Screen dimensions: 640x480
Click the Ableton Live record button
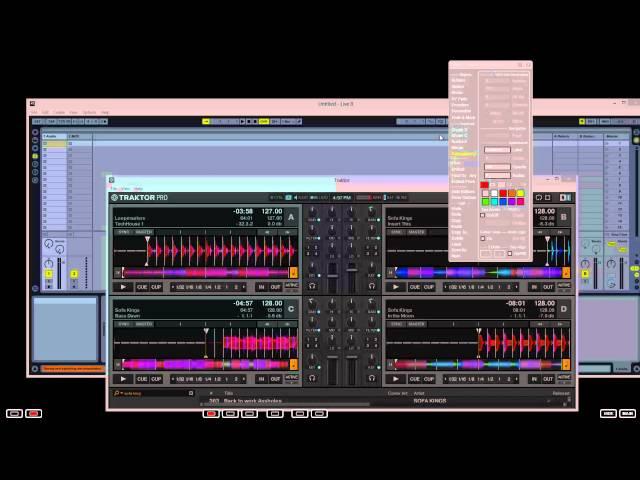(x=256, y=121)
